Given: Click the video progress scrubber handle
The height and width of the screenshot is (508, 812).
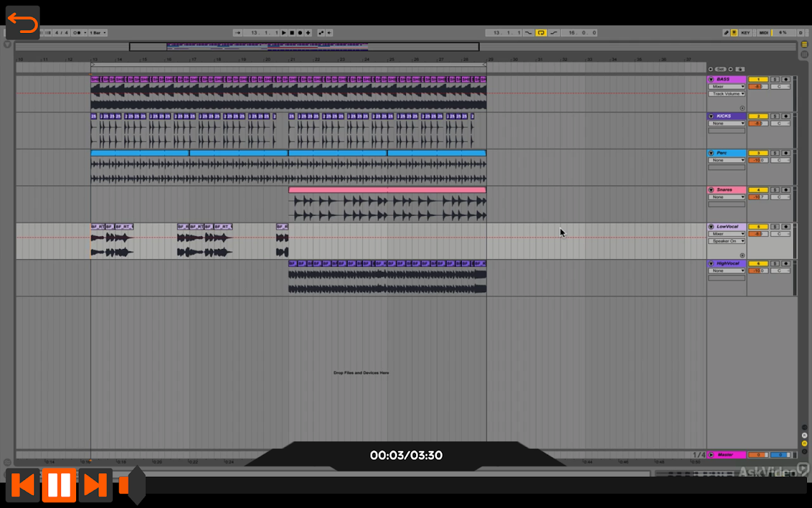Looking at the screenshot, I should click(136, 485).
